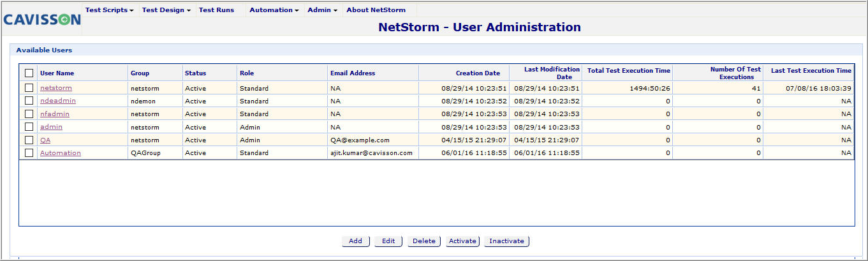868x261 pixels.
Task: Sort by Email Address column header
Action: coord(353,73)
